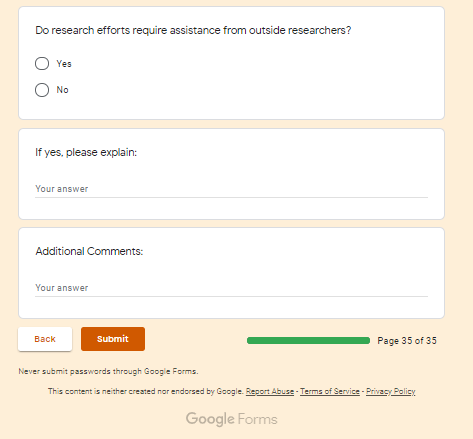Open the Terms of Service link
This screenshot has width=473, height=439.
tap(330, 391)
